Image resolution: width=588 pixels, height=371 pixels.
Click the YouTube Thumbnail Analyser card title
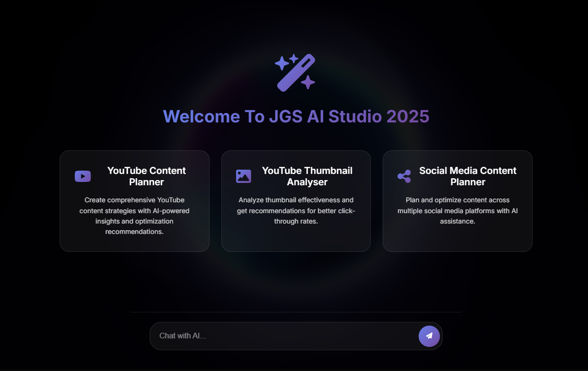[308, 176]
